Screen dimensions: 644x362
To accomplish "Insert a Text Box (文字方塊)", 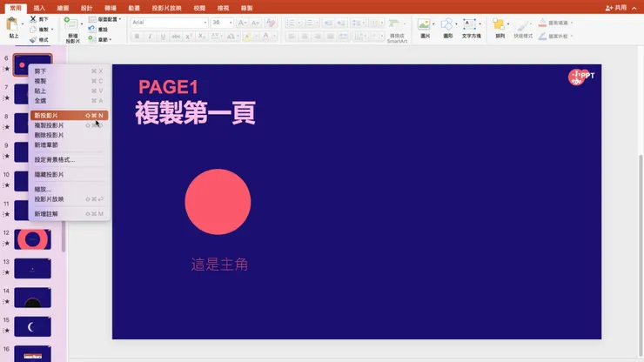I will coord(469,24).
